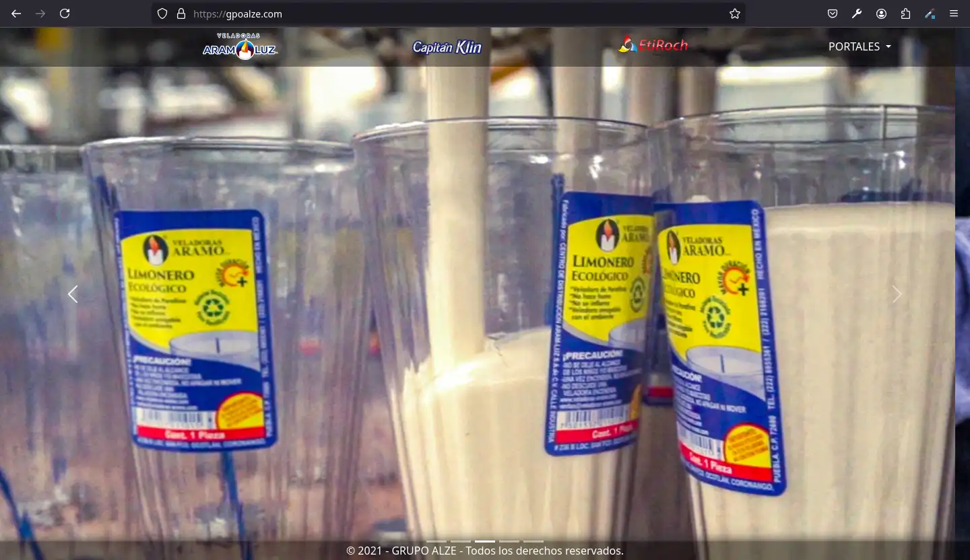Open the tracking protection shield icon
This screenshot has width=970, height=560.
pyautogui.click(x=162, y=13)
